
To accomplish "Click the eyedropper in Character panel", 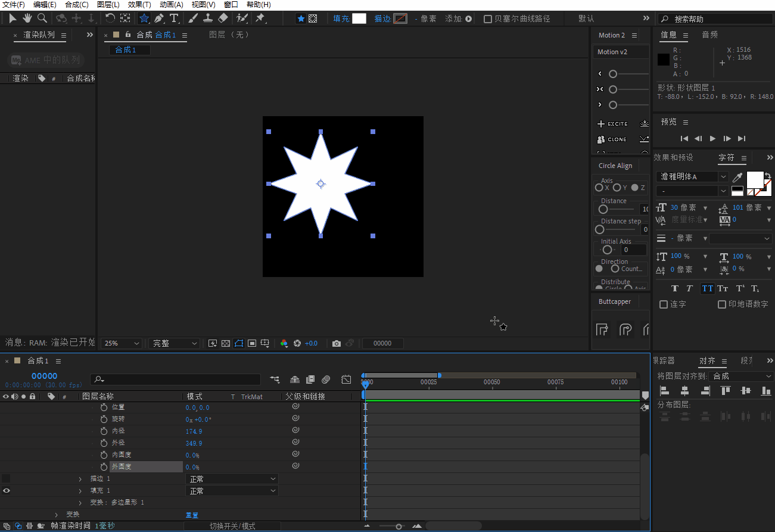I will tap(737, 177).
